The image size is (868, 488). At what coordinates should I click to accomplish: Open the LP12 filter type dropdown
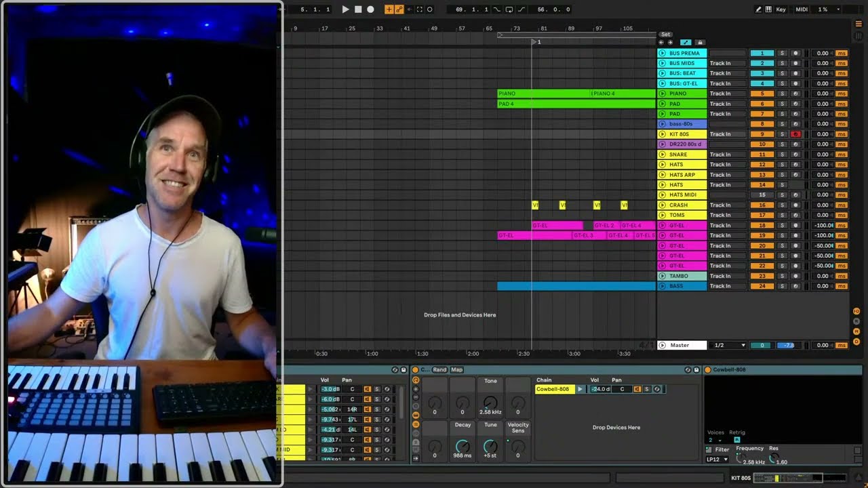pos(717,460)
